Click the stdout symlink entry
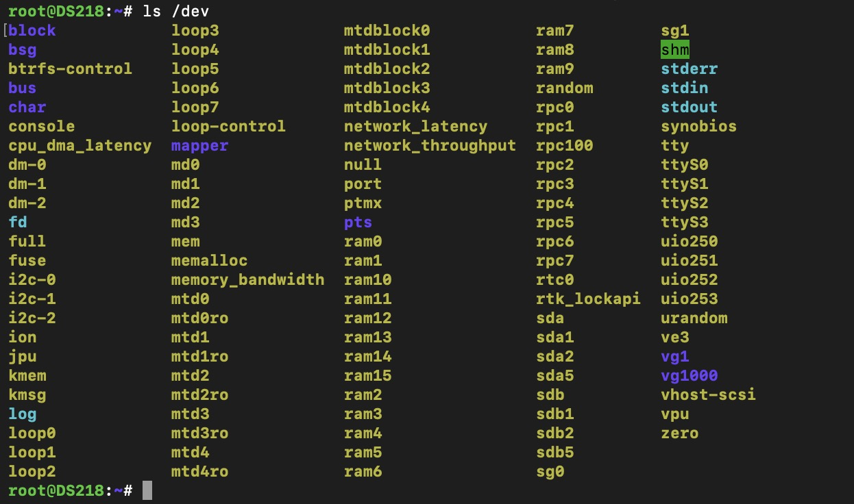This screenshot has width=854, height=504. coord(689,108)
